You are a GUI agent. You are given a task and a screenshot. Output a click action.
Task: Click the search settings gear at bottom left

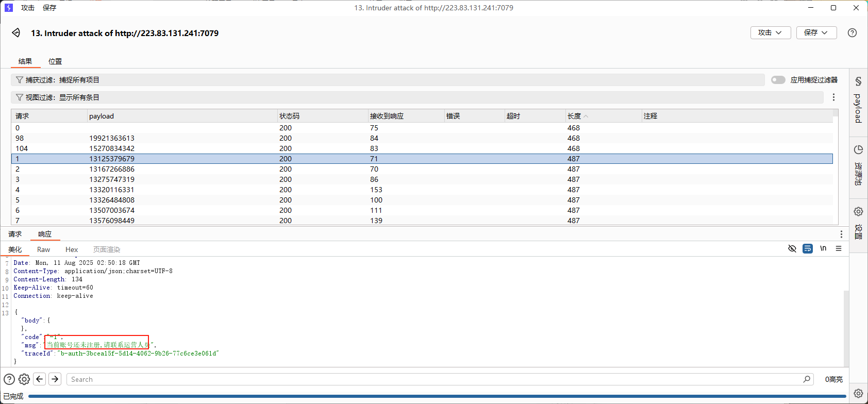click(24, 379)
